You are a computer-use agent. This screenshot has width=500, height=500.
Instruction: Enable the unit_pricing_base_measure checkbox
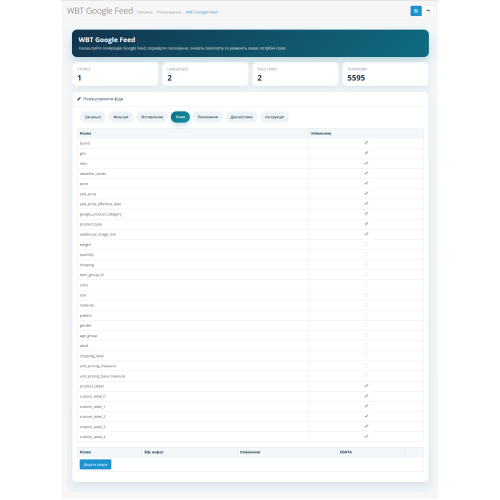(x=366, y=376)
